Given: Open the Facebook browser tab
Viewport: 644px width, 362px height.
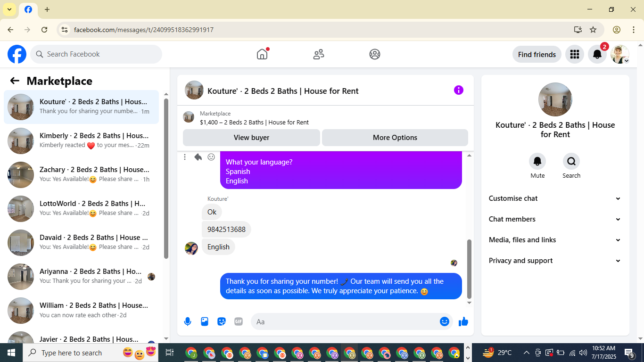Looking at the screenshot, I should [x=28, y=9].
